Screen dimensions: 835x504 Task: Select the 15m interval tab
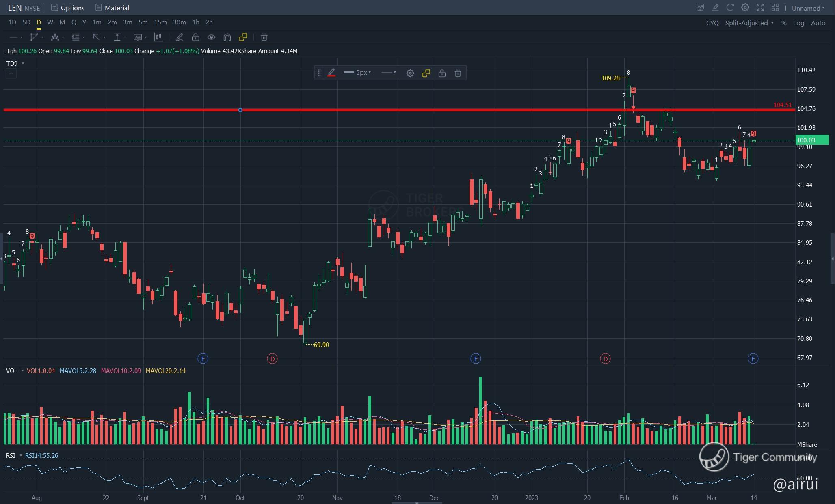coord(160,22)
